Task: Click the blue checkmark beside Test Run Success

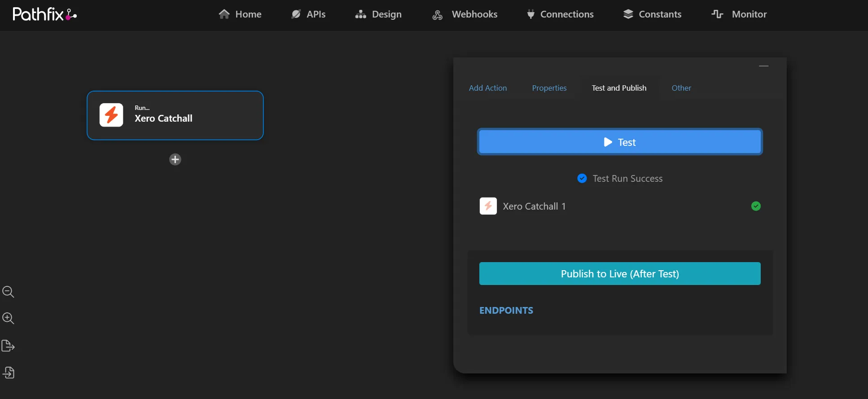Action: point(582,179)
